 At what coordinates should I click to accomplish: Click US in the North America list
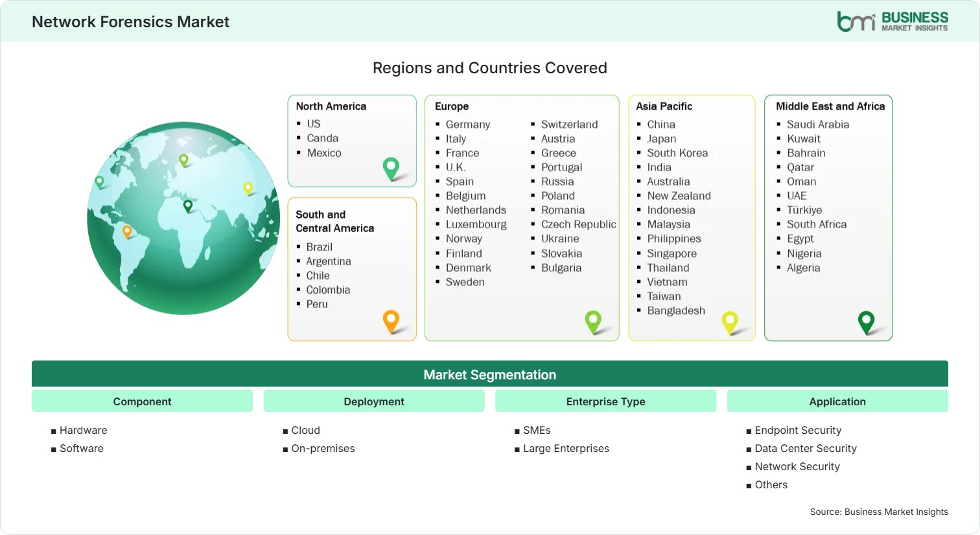[x=314, y=123]
